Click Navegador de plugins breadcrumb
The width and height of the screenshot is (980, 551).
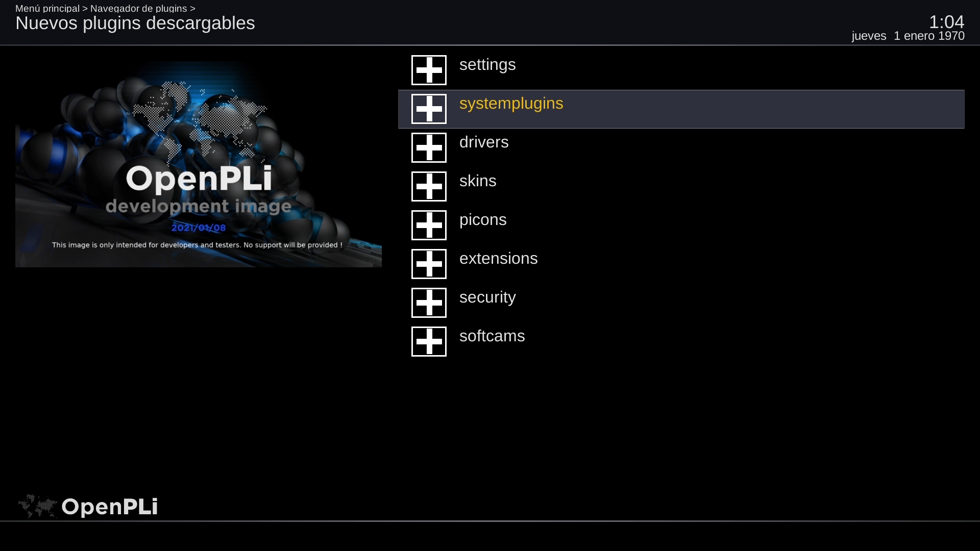pyautogui.click(x=138, y=8)
